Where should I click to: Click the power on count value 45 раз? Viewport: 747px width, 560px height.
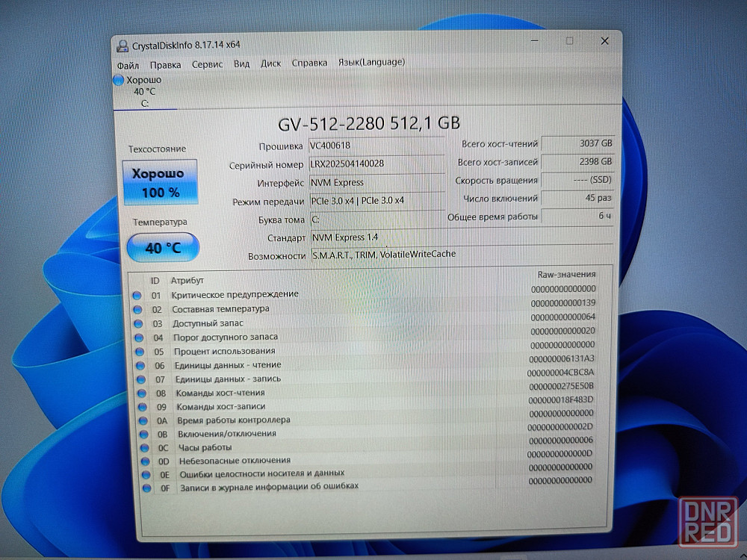(x=577, y=198)
